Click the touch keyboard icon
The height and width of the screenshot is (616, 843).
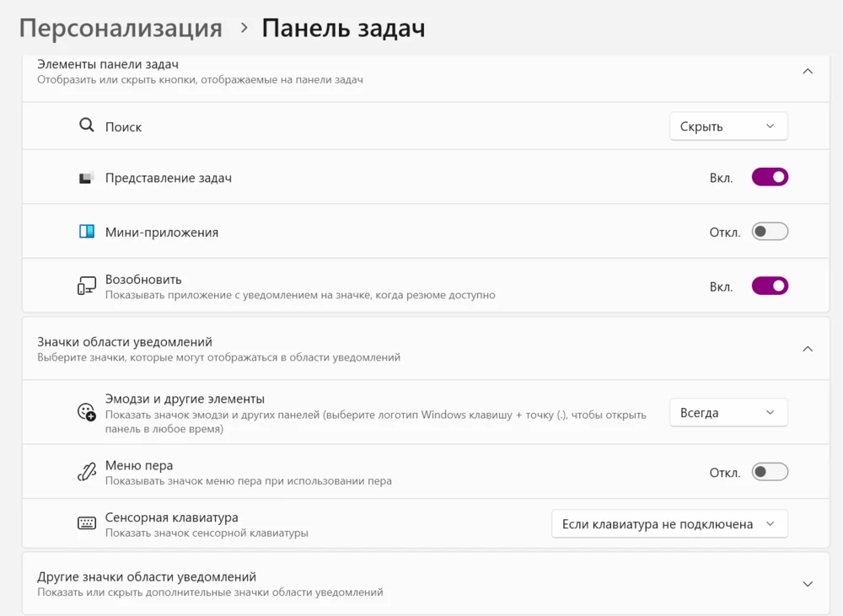tap(87, 523)
